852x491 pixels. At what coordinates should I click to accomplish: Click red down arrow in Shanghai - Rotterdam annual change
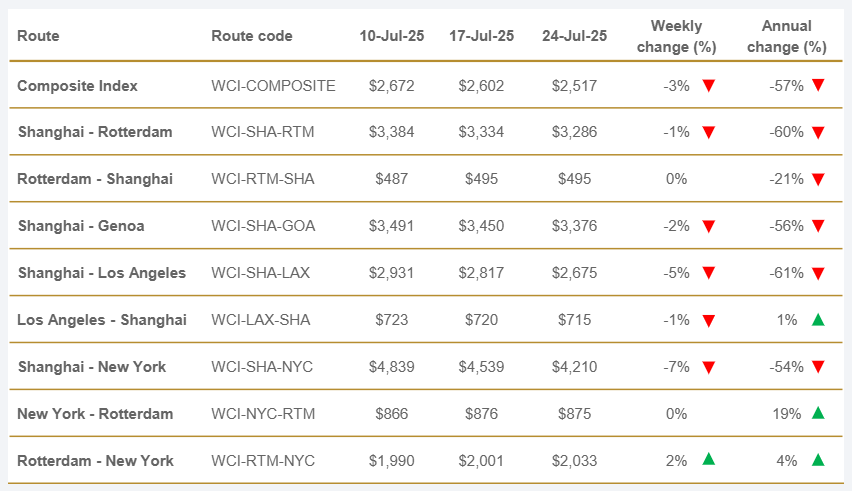pyautogui.click(x=817, y=132)
